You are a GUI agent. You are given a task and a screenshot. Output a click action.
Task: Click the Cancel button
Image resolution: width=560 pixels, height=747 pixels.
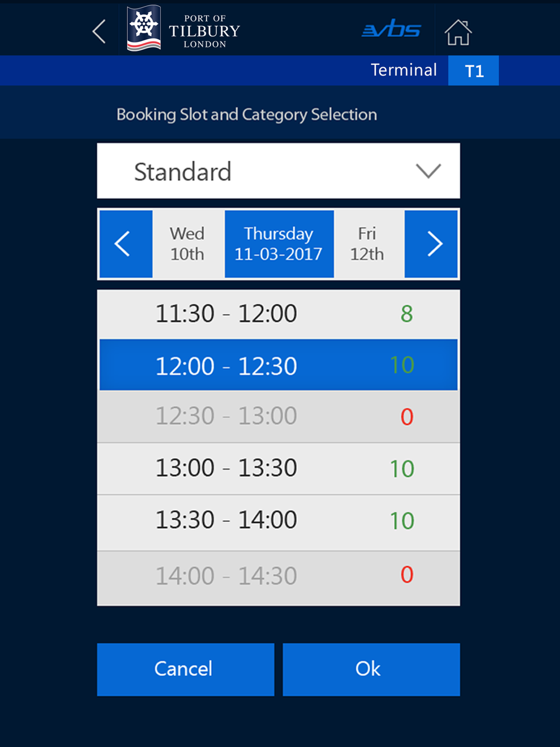185,669
